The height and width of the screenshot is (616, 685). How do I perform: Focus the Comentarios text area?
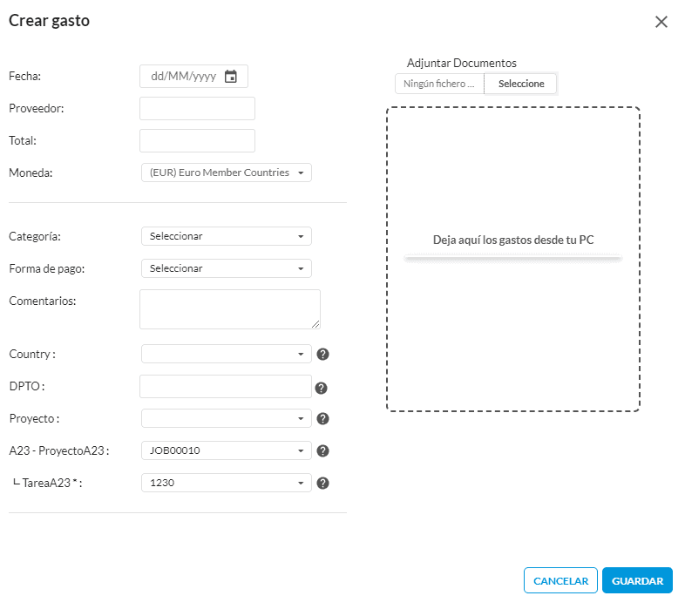click(x=230, y=309)
